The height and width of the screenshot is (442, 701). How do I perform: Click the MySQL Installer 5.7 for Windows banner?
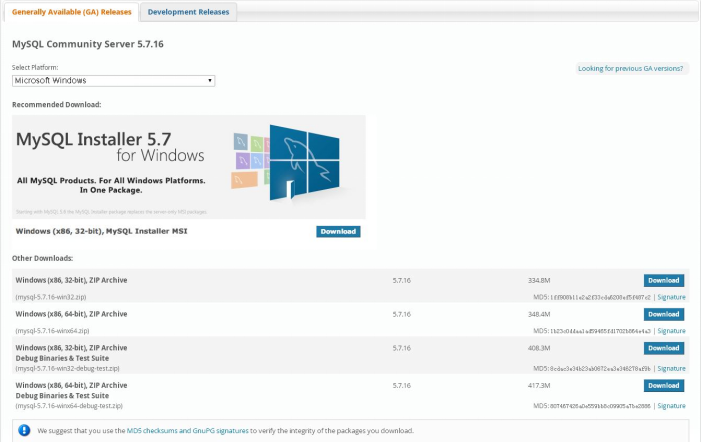point(189,167)
